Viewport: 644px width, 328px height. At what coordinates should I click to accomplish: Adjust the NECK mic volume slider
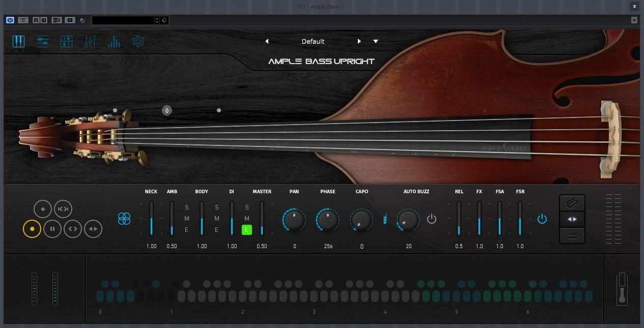pyautogui.click(x=151, y=218)
